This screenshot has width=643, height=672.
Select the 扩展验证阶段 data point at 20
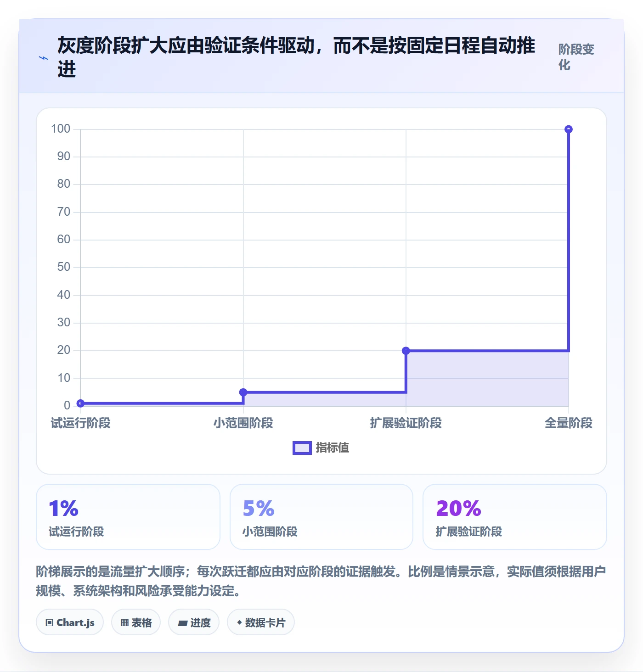click(406, 351)
